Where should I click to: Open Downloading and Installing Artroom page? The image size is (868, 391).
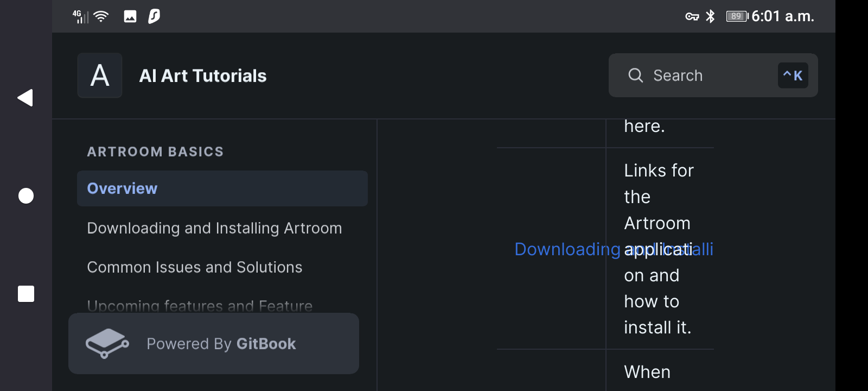214,228
